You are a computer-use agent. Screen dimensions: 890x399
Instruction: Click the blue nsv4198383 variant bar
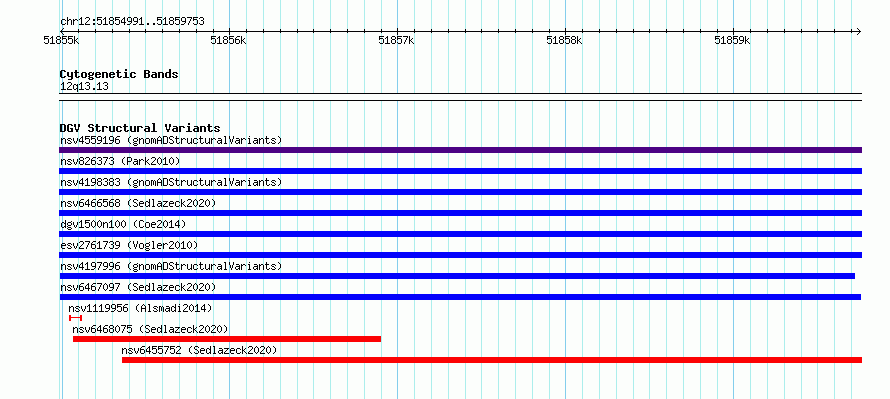(x=460, y=192)
